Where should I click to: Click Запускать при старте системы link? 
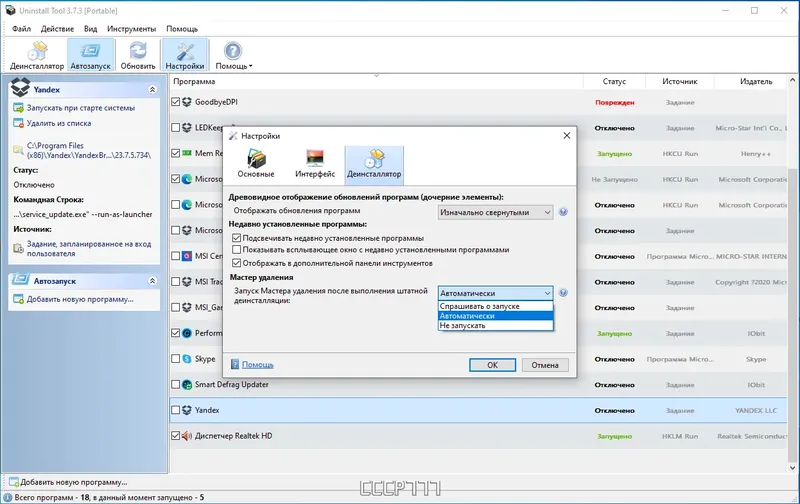coord(81,108)
